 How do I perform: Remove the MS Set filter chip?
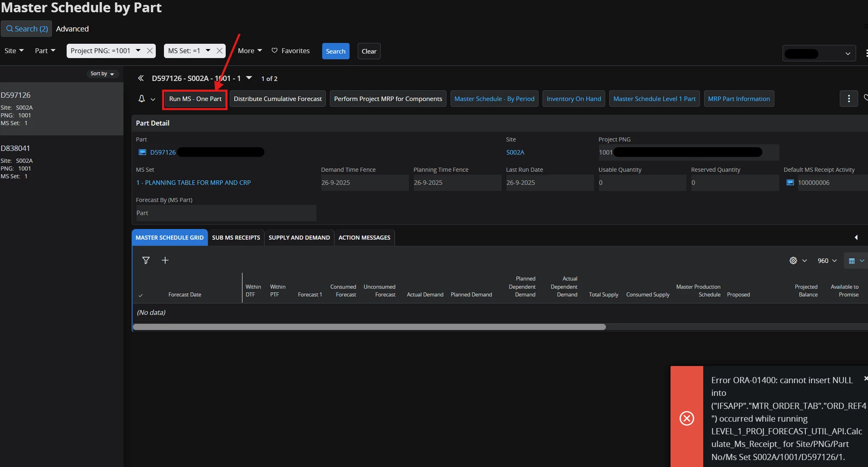[220, 51]
